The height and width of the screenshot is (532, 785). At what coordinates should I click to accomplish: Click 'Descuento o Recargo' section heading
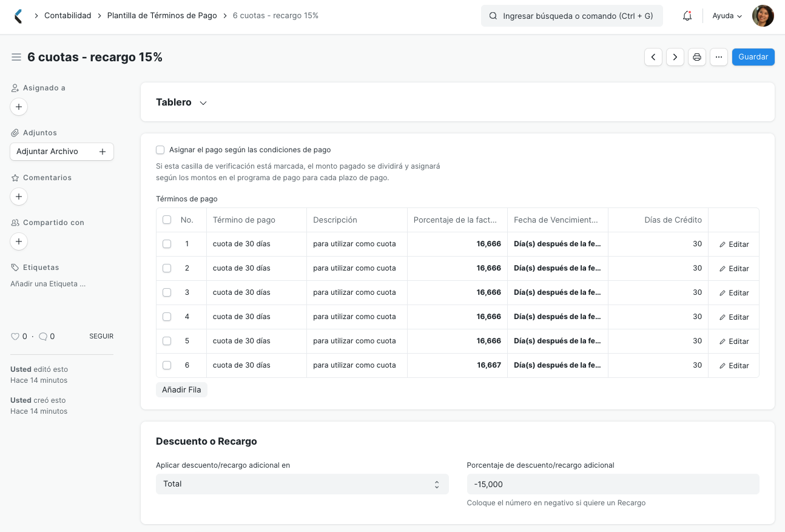click(206, 442)
